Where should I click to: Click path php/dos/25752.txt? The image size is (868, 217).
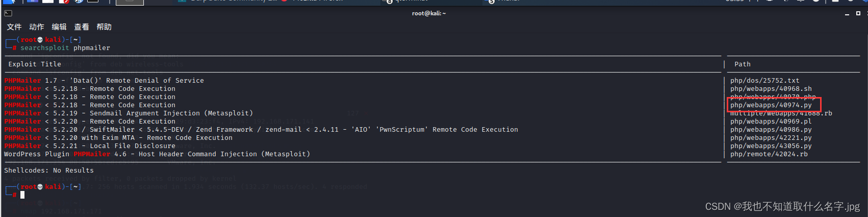(x=765, y=81)
